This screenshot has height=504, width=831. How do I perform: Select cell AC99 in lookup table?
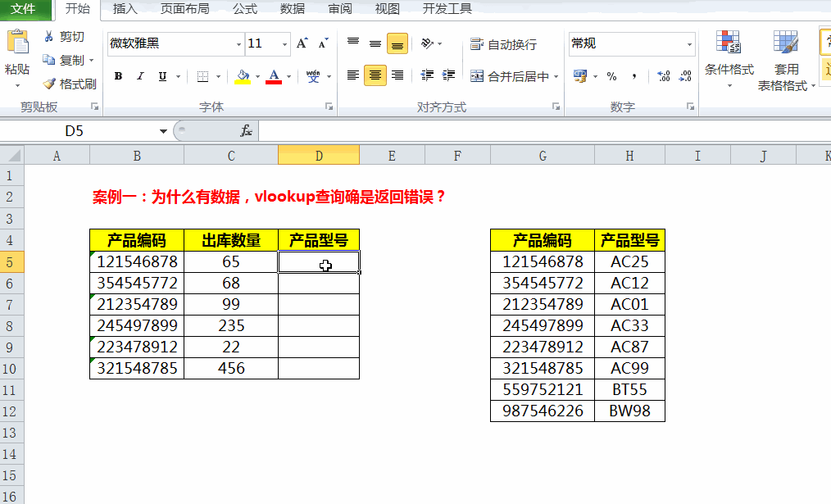(629, 368)
